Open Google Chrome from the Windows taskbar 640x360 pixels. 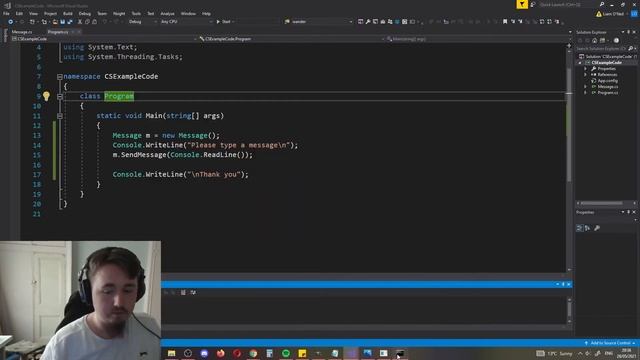253,353
